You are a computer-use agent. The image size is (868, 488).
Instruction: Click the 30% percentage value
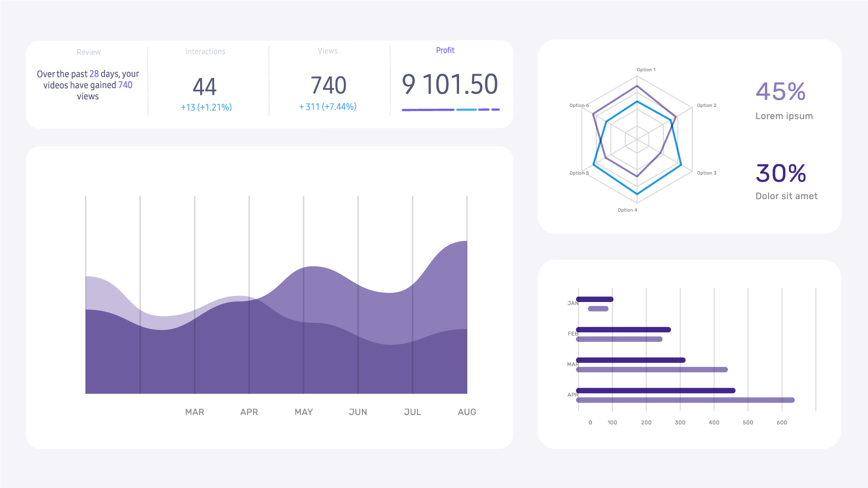781,173
